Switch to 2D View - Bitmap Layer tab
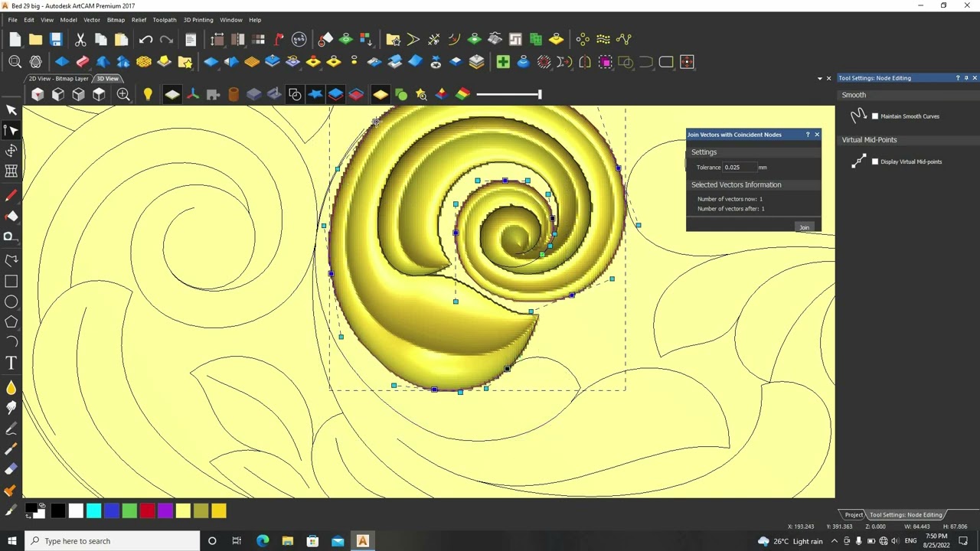The width and height of the screenshot is (980, 551). [x=59, y=78]
